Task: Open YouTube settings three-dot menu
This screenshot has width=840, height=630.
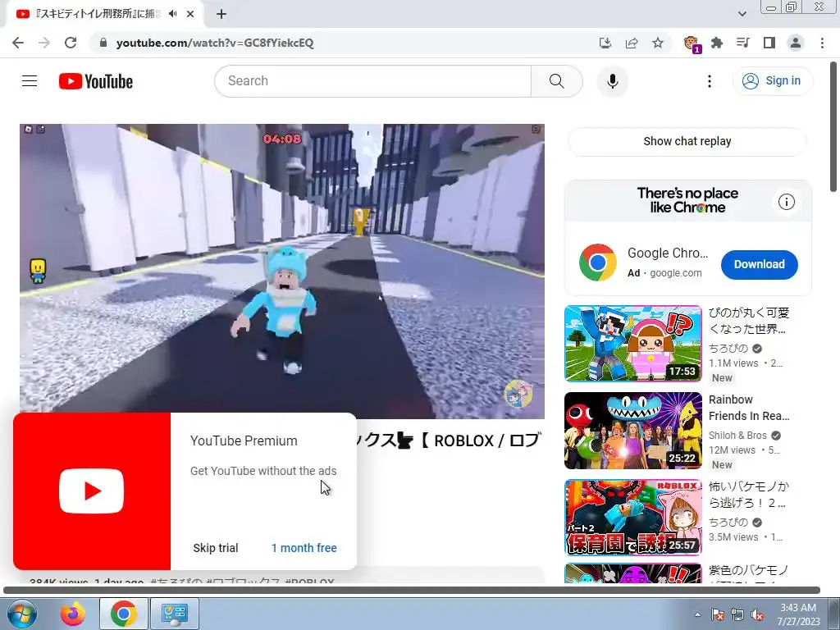Action: pyautogui.click(x=710, y=81)
